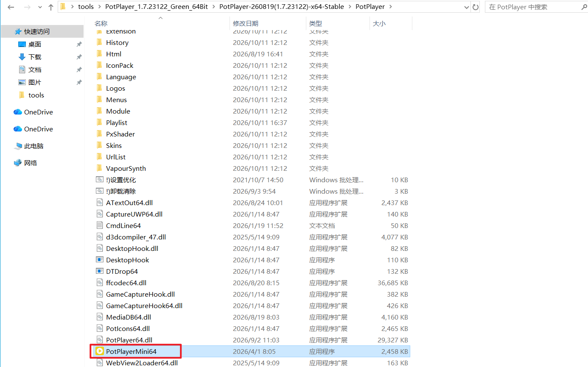Click the DesktopHook application icon
The image size is (588, 367).
(100, 260)
